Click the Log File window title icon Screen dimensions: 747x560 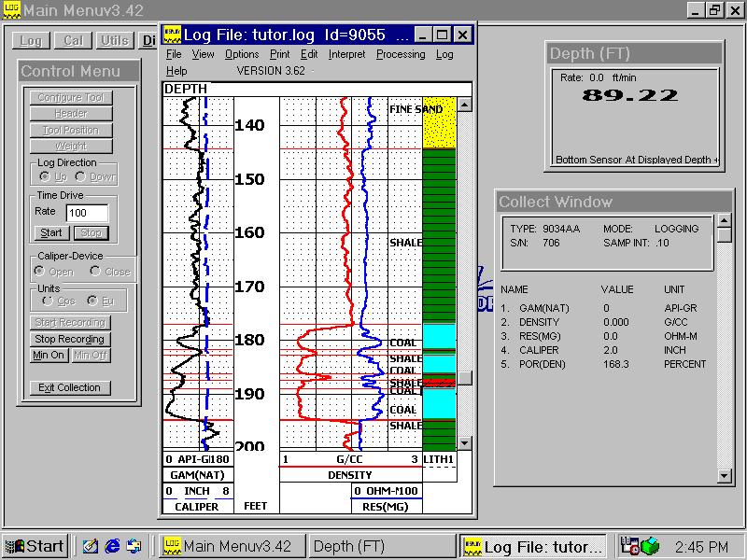(172, 35)
